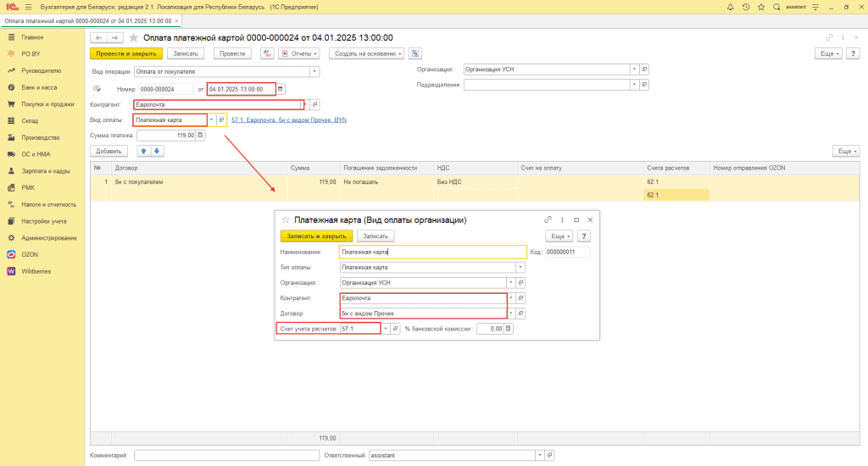
Task: Expand Вид оплаты Платежная карта dropdown
Action: [211, 120]
